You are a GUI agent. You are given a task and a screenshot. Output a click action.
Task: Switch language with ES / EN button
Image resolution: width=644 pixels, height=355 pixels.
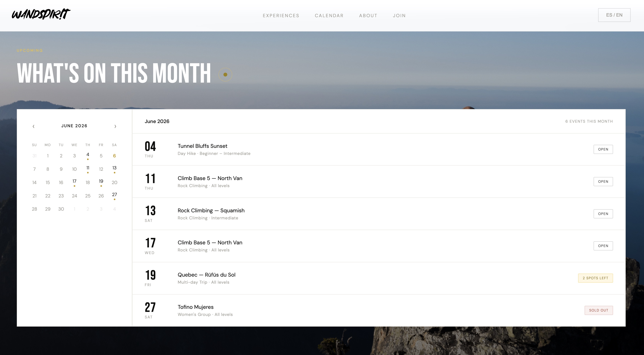[614, 15]
